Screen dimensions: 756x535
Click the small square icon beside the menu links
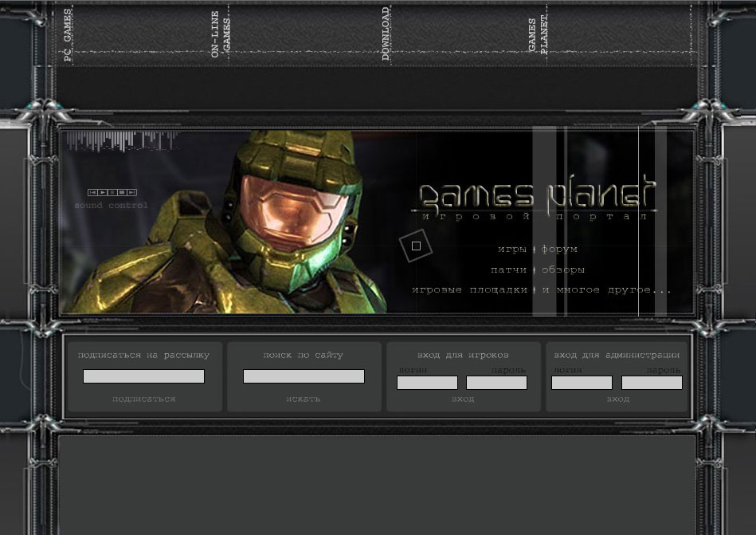tap(416, 246)
